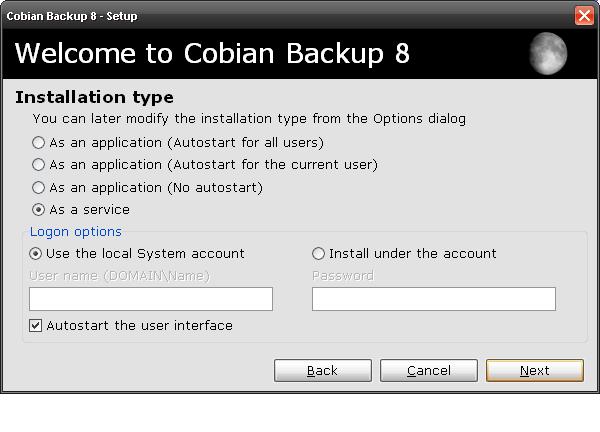Toggle 'Autostart the user interface' checkbox
600x432 pixels.
36,326
